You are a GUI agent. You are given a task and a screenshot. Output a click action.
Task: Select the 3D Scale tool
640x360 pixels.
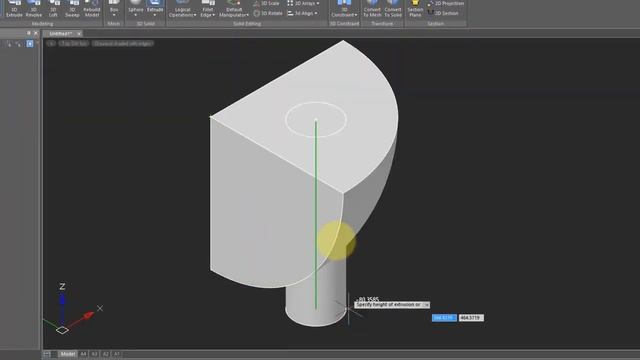click(267, 3)
